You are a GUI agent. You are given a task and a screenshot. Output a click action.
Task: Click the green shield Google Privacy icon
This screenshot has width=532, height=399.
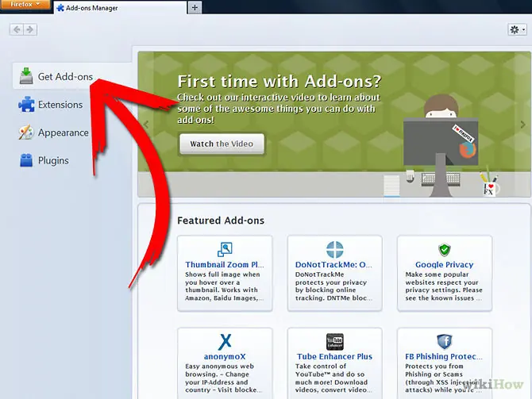click(444, 250)
